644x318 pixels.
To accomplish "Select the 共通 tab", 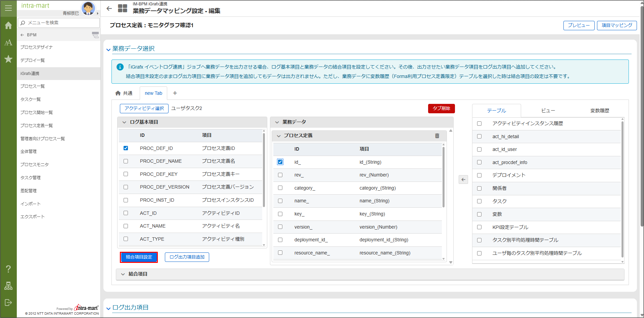I will 124,93.
